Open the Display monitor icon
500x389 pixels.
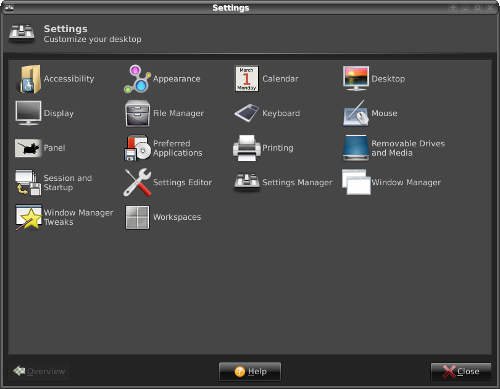pos(28,113)
